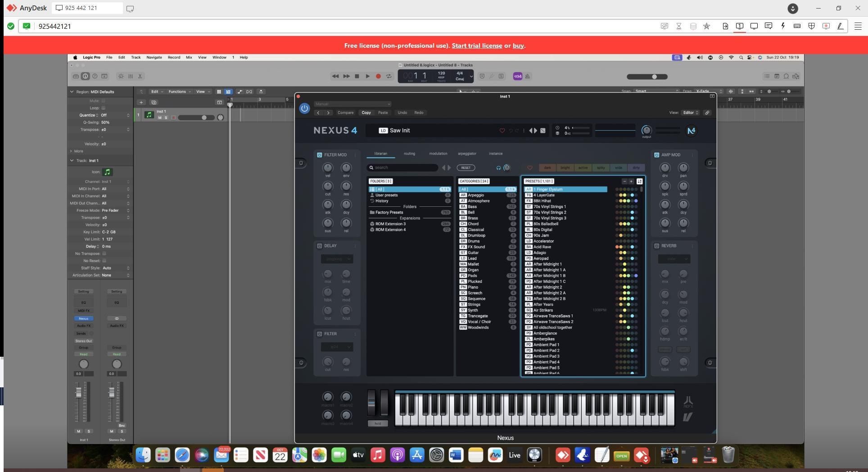
Task: Select the Bass category
Action: point(487,207)
